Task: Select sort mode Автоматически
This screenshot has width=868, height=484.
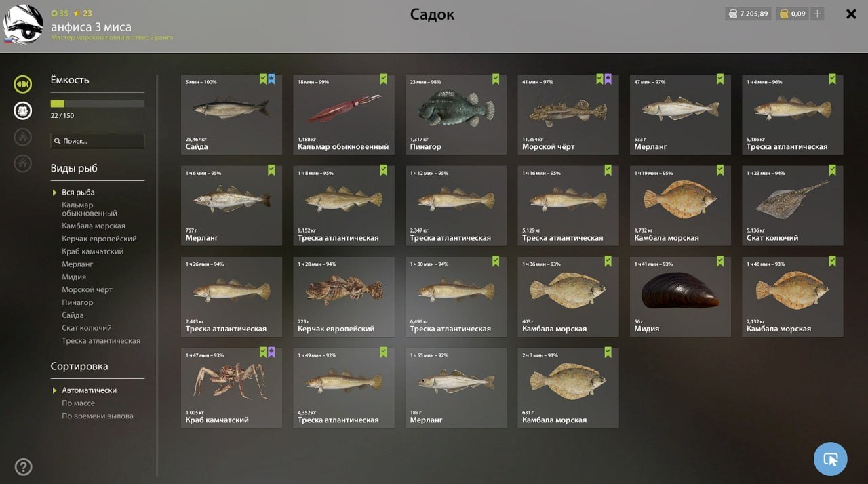Action: tap(89, 390)
